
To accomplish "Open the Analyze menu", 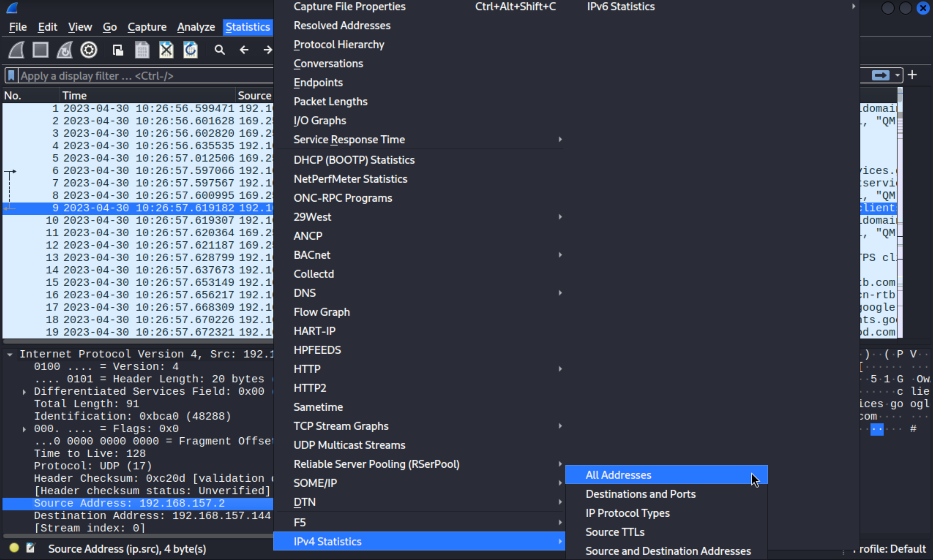I will (x=196, y=27).
